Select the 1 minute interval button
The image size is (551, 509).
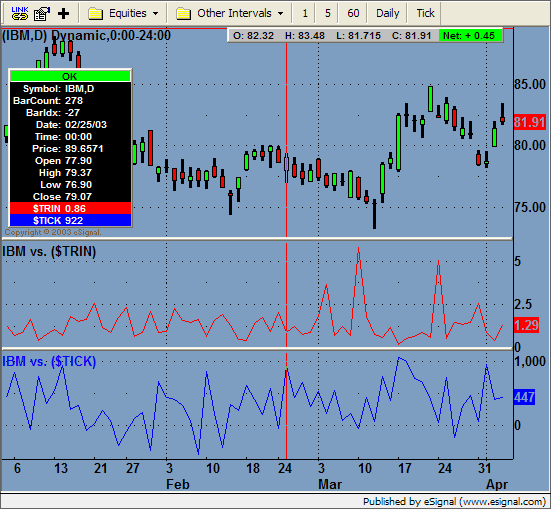(305, 13)
